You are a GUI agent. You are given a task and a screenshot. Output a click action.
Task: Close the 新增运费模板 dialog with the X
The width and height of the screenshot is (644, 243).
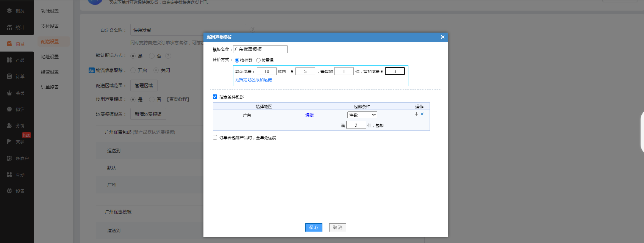(x=442, y=37)
